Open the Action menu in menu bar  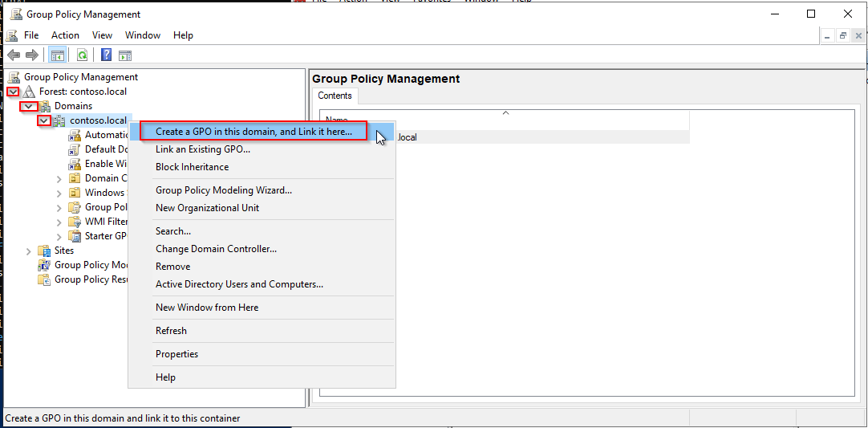65,35
